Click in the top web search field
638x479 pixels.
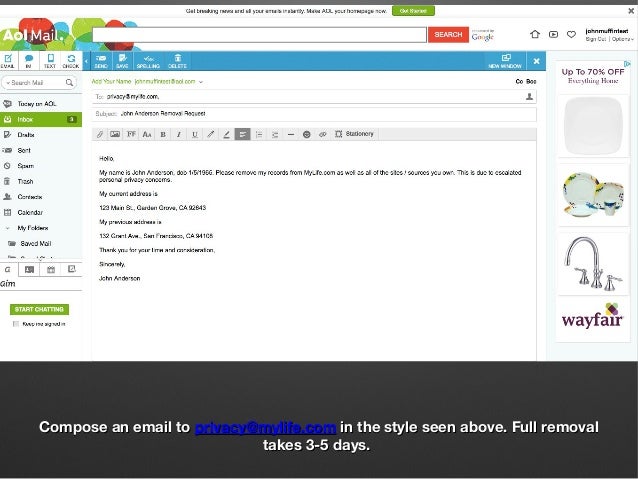(260, 35)
